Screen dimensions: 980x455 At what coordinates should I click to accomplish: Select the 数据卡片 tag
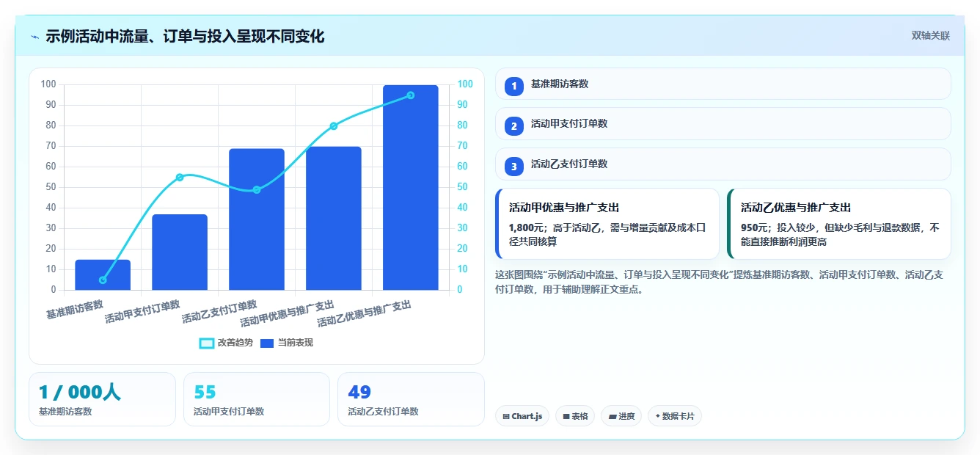(x=675, y=416)
